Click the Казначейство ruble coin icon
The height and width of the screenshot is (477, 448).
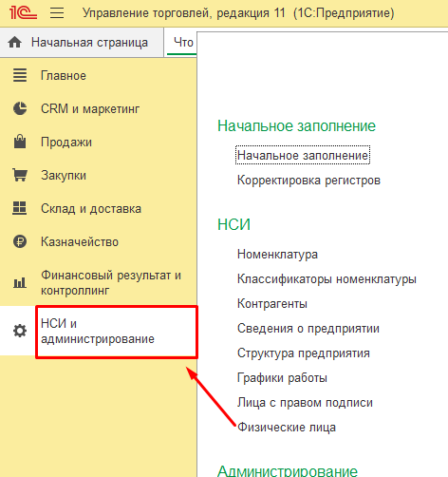click(x=20, y=241)
